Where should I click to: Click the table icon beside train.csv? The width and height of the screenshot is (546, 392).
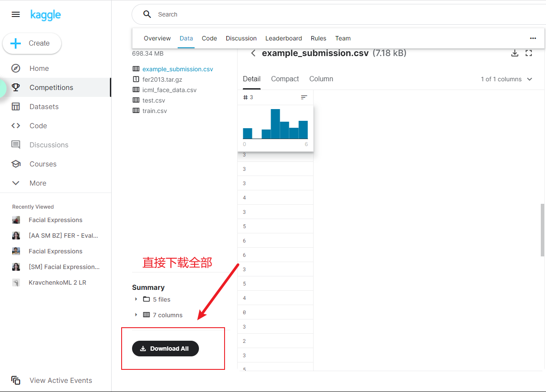click(136, 111)
